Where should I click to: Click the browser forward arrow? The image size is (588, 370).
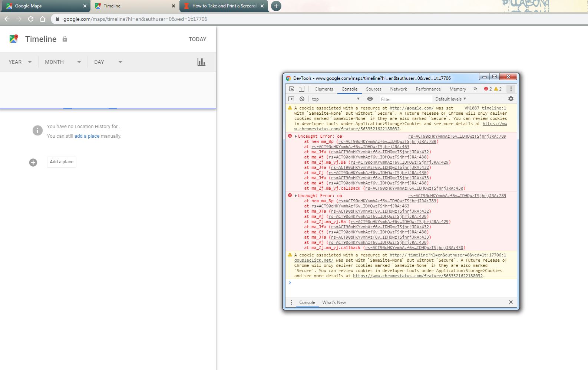19,19
